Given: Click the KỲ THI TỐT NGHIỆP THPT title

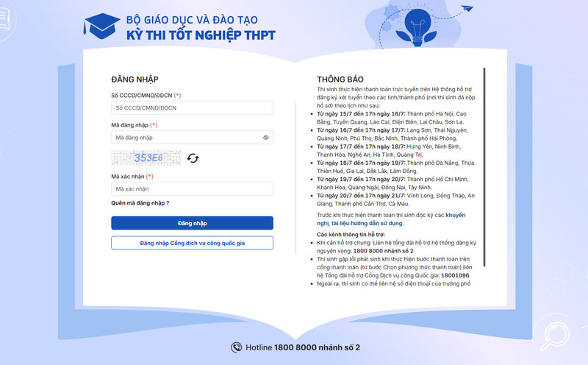Looking at the screenshot, I should [201, 35].
